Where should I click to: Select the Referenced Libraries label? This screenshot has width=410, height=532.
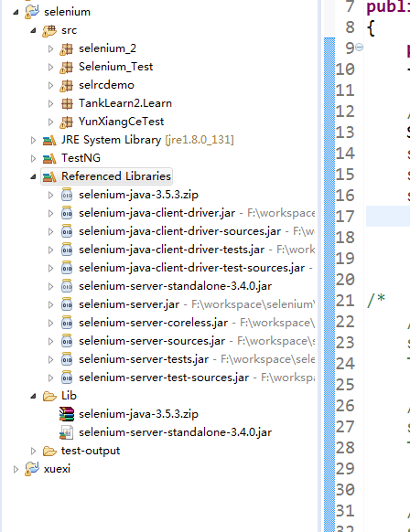116,176
